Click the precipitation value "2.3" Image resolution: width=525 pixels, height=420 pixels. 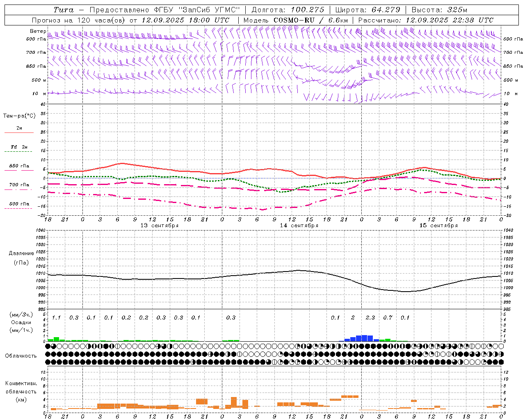(x=370, y=317)
